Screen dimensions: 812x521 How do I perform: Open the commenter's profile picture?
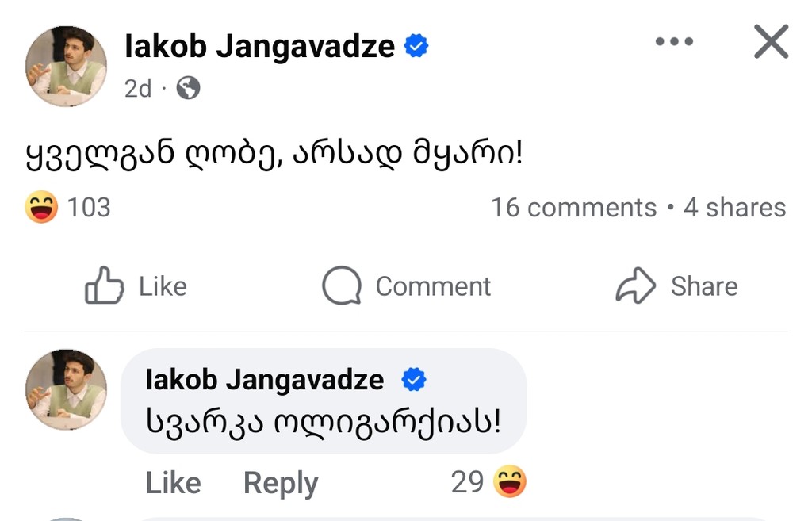tap(66, 389)
